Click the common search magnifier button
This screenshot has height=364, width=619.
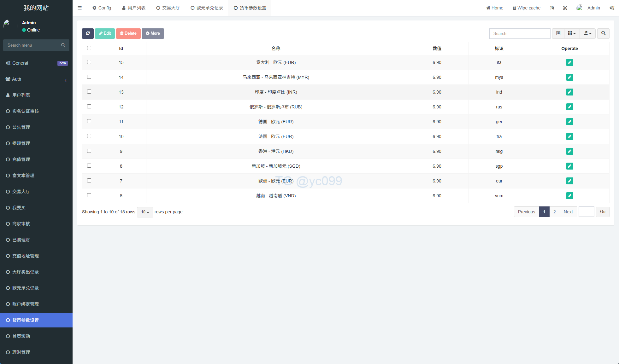click(603, 33)
